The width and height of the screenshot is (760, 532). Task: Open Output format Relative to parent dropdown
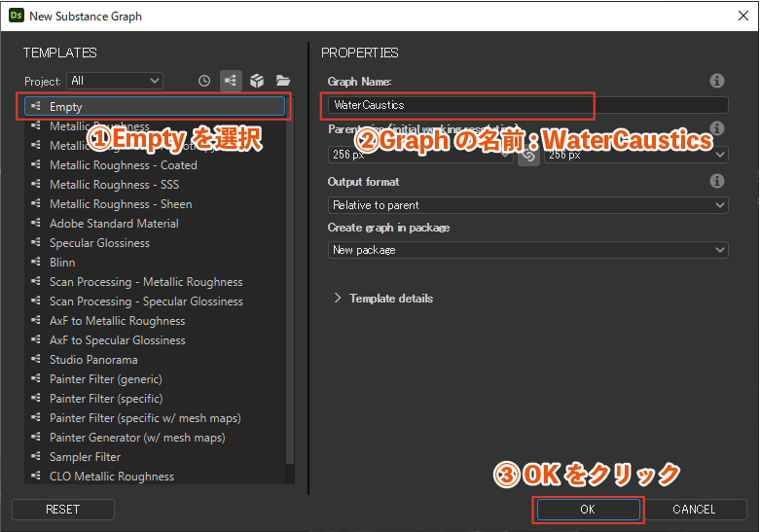click(x=527, y=205)
